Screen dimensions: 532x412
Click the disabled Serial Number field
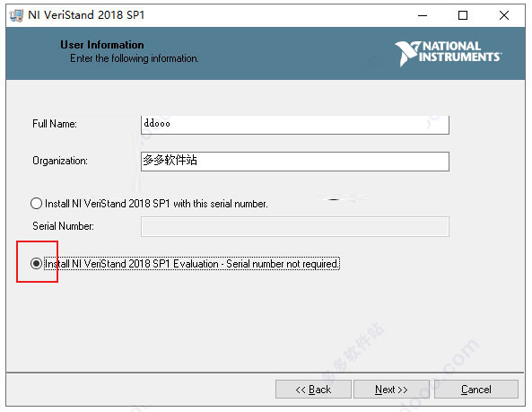click(x=295, y=227)
